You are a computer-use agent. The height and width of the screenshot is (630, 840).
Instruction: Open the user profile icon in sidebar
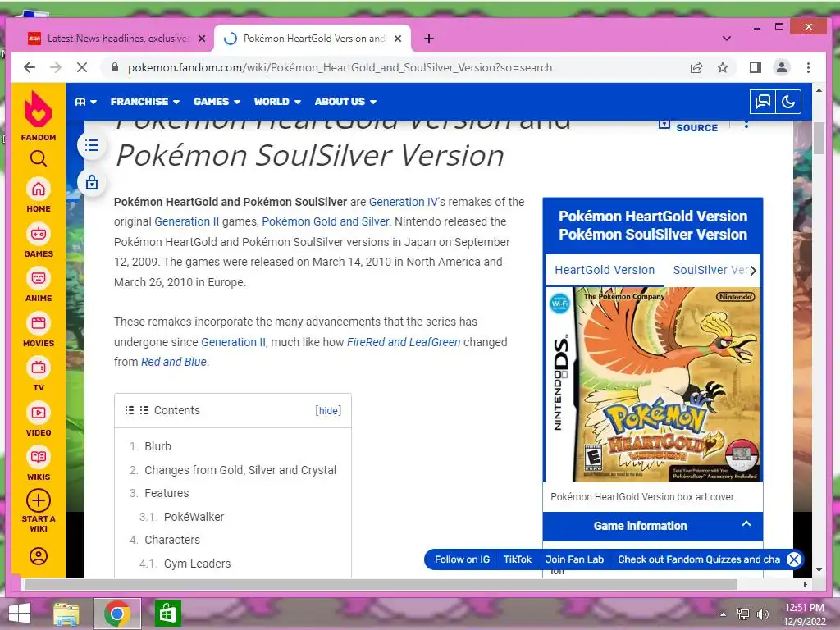pyautogui.click(x=39, y=556)
